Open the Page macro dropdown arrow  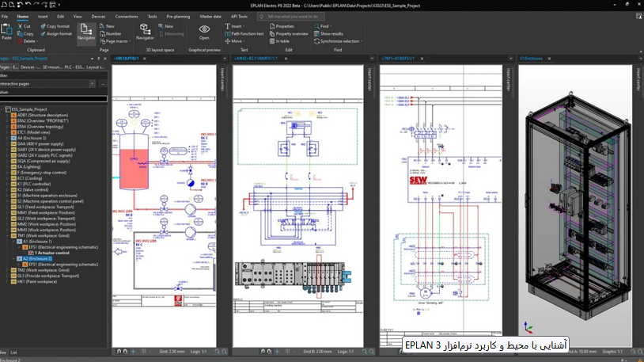tap(130, 41)
